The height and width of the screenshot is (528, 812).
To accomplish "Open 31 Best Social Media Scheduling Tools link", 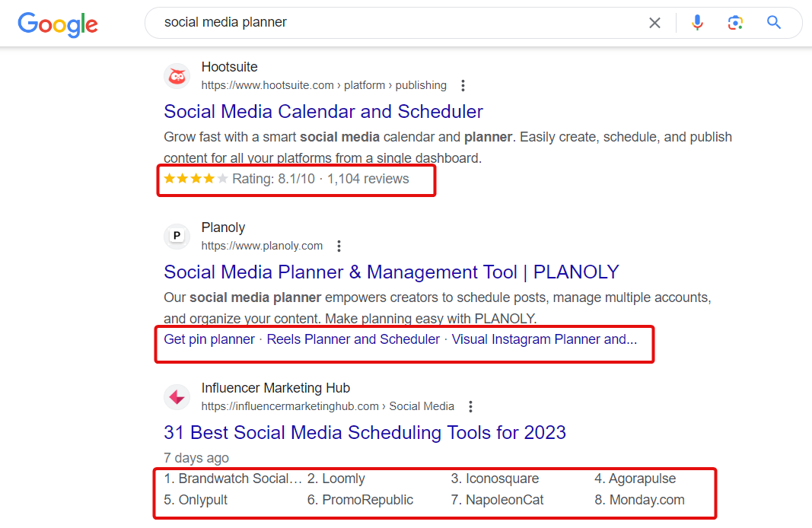I will 365,432.
